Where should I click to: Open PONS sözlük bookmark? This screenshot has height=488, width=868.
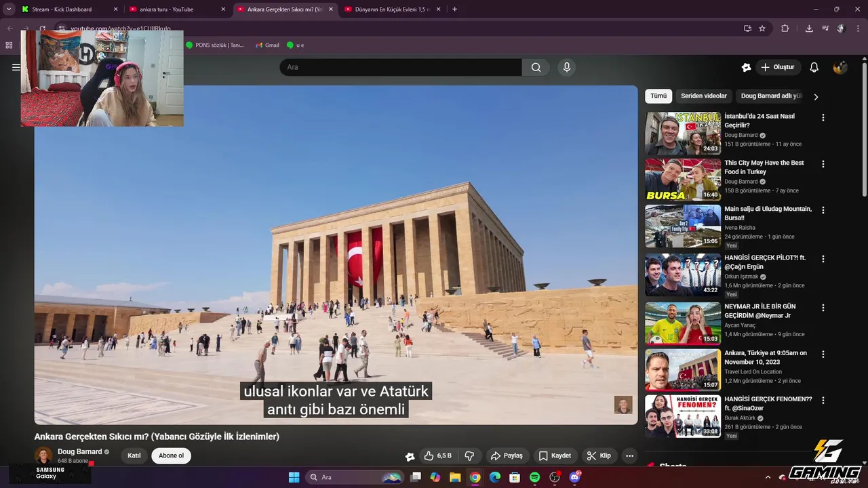214,45
